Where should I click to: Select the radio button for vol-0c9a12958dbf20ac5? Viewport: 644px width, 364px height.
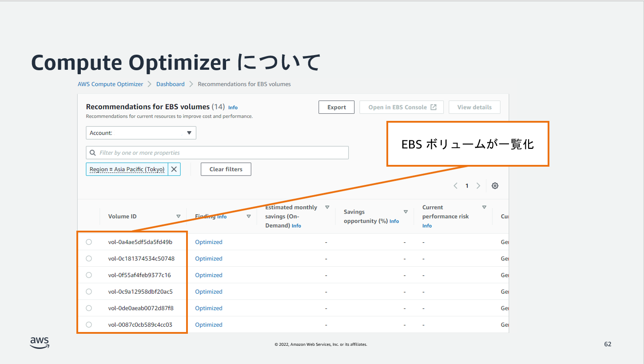click(x=89, y=291)
